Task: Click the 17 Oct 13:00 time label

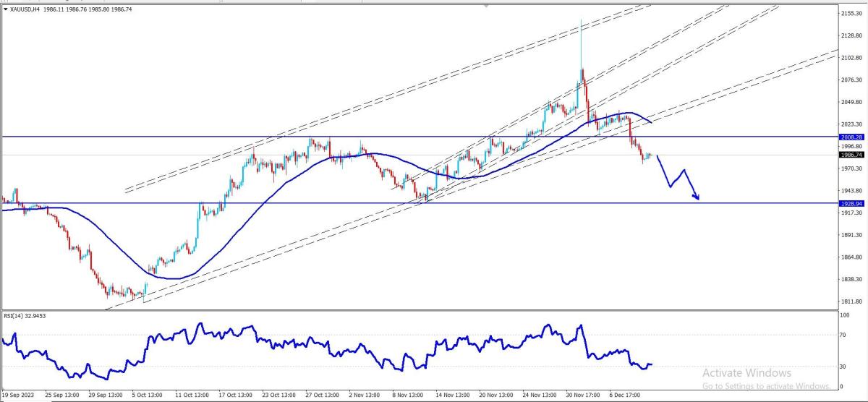Action: (x=237, y=396)
